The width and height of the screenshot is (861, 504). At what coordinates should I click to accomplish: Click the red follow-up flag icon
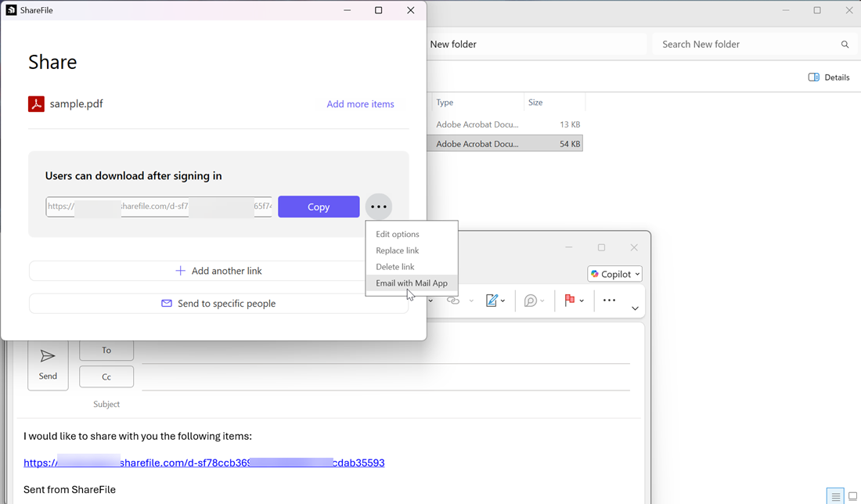[x=570, y=301]
